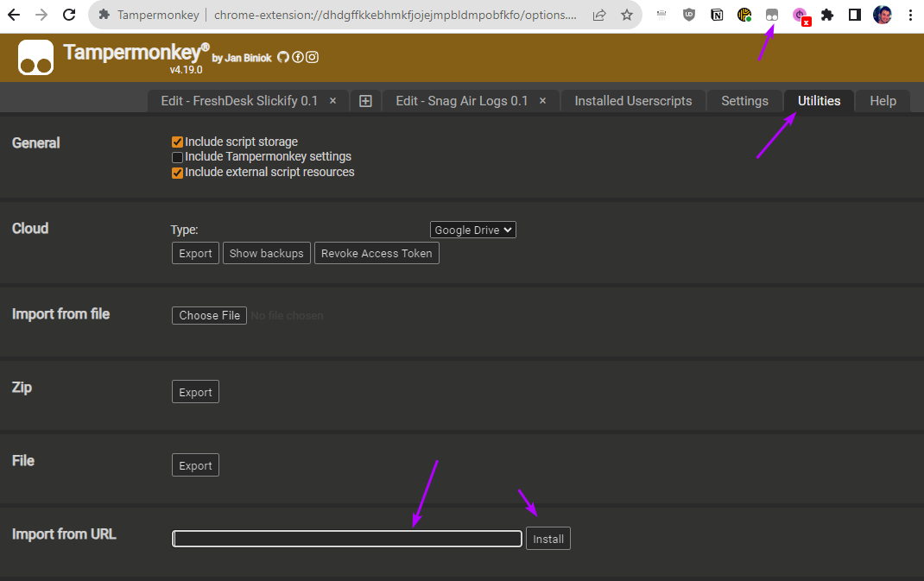Click the Facebook icon in Tampermonkey header
The image size is (924, 581).
point(297,57)
